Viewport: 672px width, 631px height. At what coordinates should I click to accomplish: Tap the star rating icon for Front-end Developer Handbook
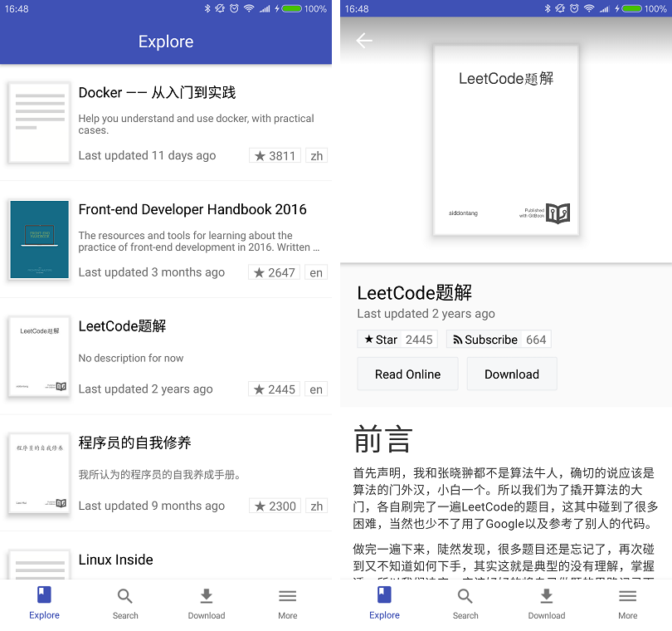pyautogui.click(x=259, y=272)
